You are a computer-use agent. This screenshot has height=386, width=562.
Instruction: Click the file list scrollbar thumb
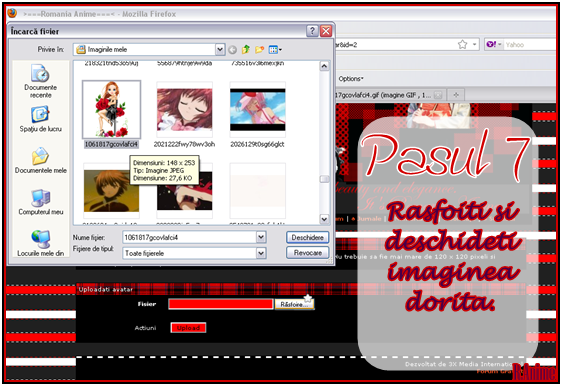pos(324,179)
